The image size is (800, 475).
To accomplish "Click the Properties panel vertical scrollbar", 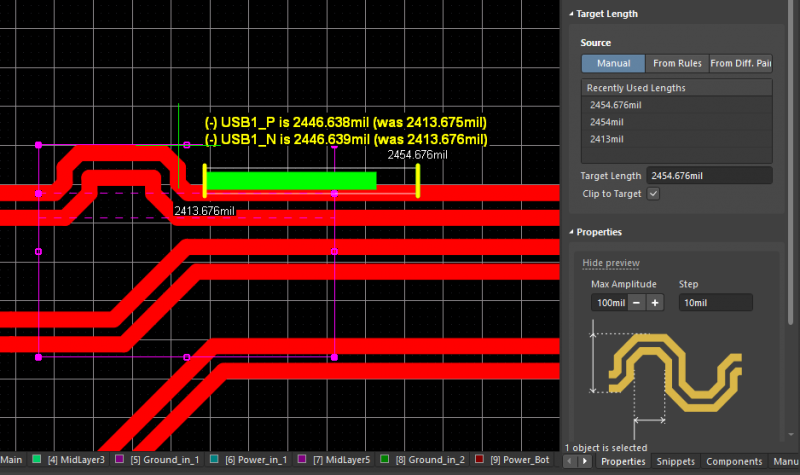I will (790, 163).
